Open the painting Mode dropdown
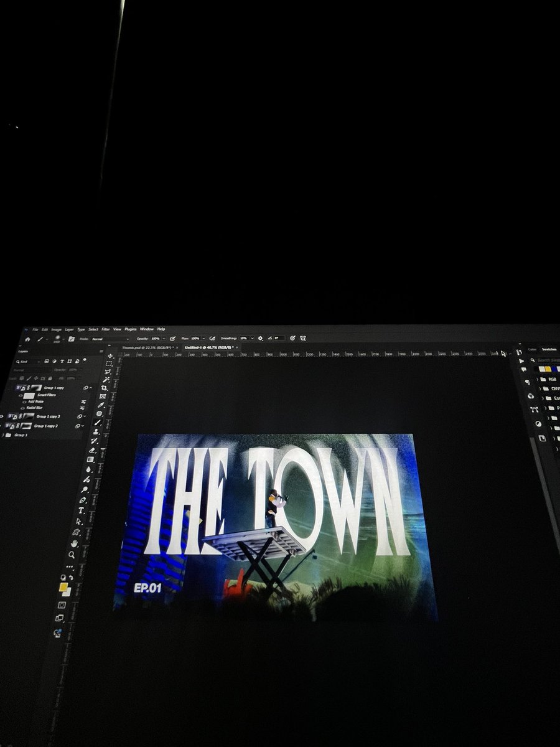560x747 pixels. (x=110, y=339)
